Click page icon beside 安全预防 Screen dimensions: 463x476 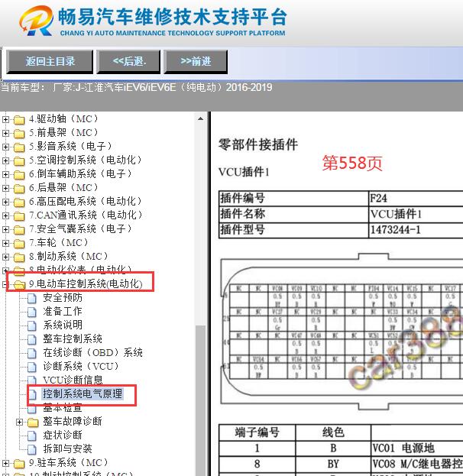[x=32, y=299]
